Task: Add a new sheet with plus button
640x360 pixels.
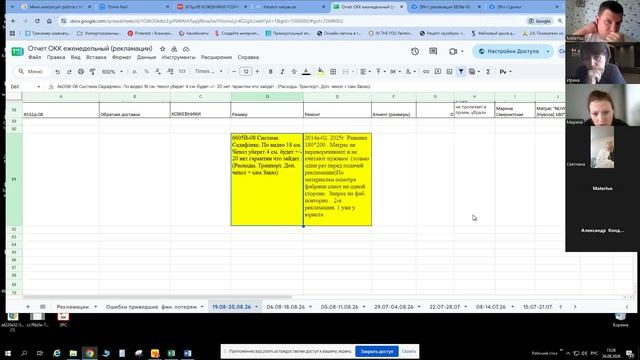Action: pos(28,307)
